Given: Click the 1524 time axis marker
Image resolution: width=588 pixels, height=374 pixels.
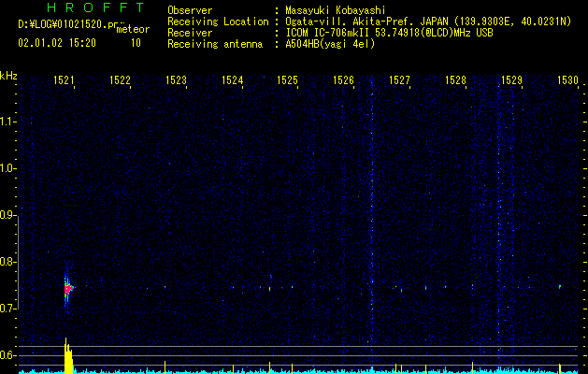Looking at the screenshot, I should tap(232, 80).
